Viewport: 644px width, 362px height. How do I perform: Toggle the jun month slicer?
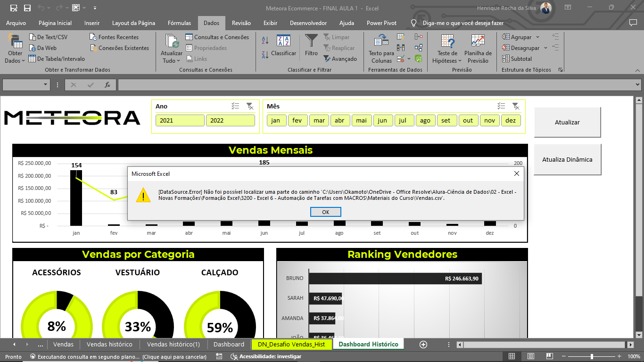[382, 121]
